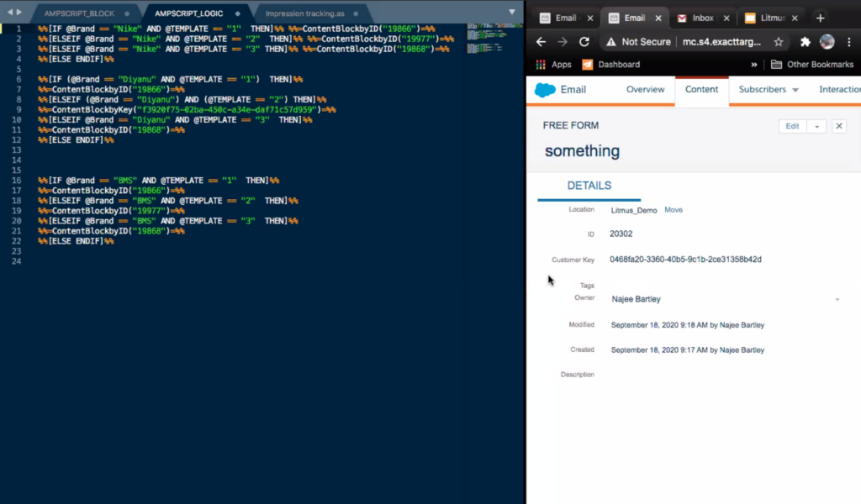Click the Move link next to Litmus_Demo
Viewport: 861px width, 504px height.
tap(673, 210)
